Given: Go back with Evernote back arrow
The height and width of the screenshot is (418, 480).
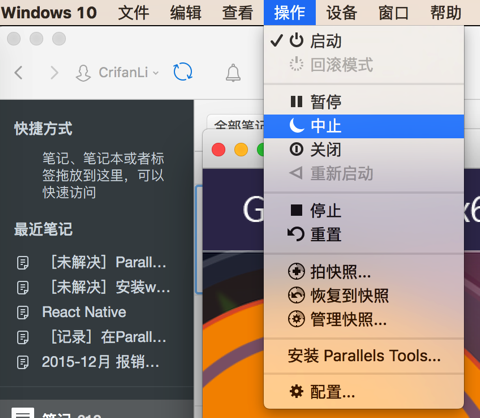Looking at the screenshot, I should pos(19,72).
